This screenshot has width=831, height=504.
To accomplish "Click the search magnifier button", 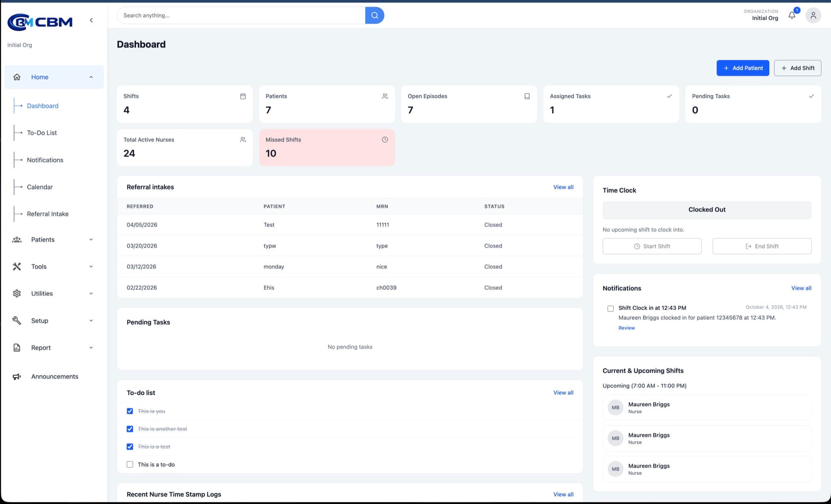I will (374, 15).
